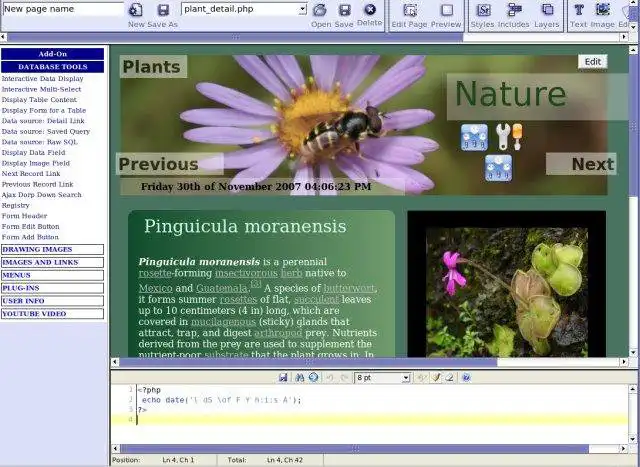This screenshot has width=640, height=467.
Task: Delete the current page via Delete icon
Action: (x=370, y=10)
